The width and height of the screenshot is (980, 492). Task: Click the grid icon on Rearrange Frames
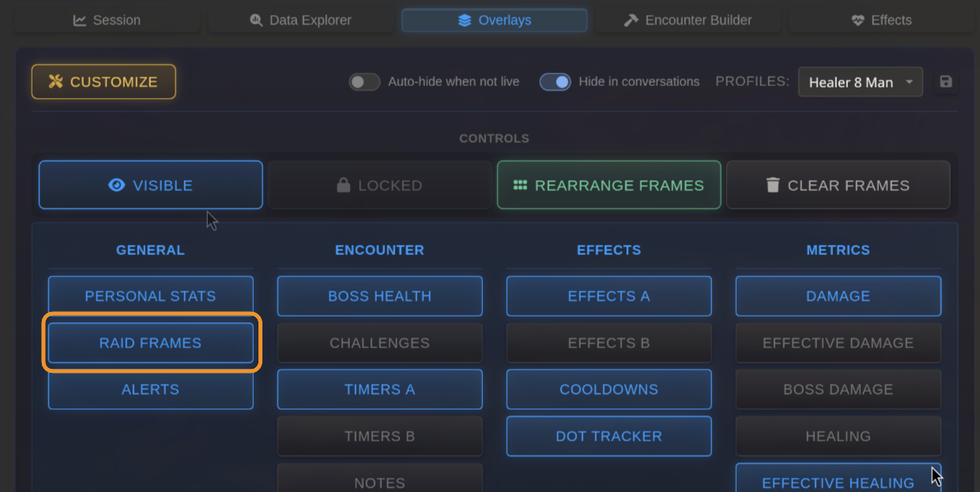coord(520,186)
